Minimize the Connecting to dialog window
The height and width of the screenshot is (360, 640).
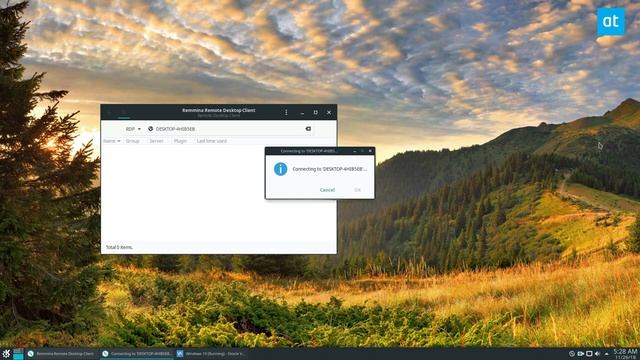355,151
